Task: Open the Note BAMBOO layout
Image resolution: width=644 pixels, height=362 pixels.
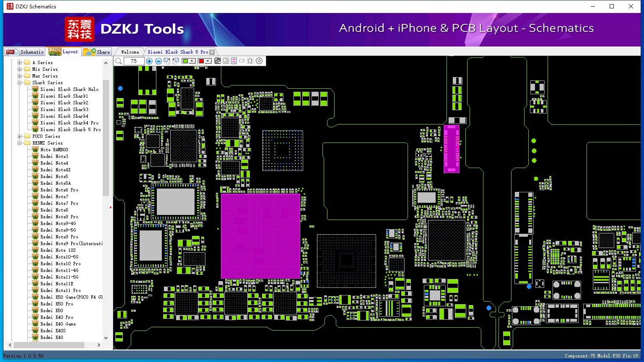Action: 54,150
